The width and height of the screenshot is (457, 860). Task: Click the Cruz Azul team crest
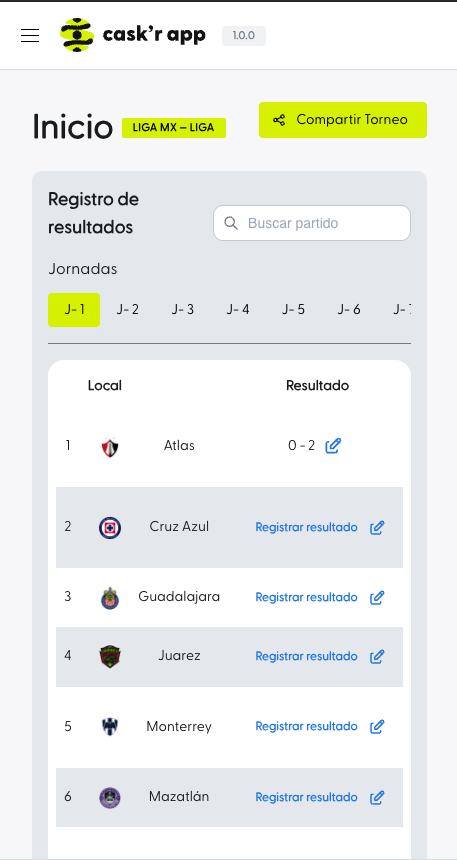click(x=110, y=528)
